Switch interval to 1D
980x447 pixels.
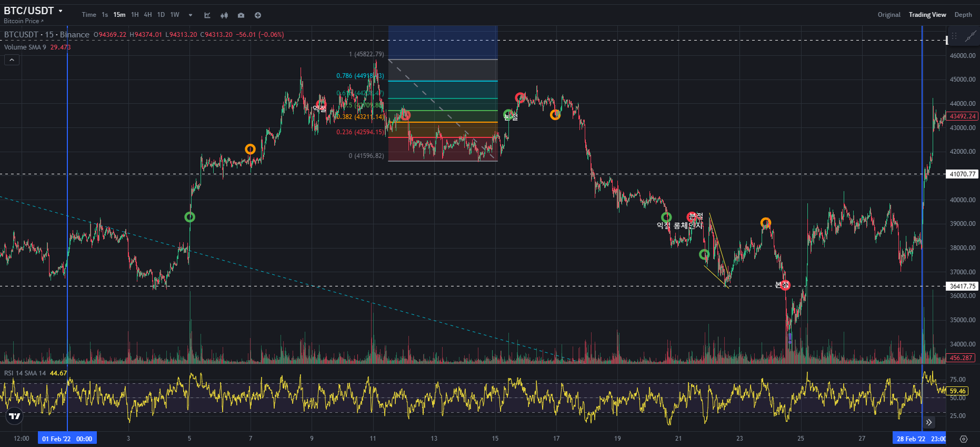[x=161, y=15]
